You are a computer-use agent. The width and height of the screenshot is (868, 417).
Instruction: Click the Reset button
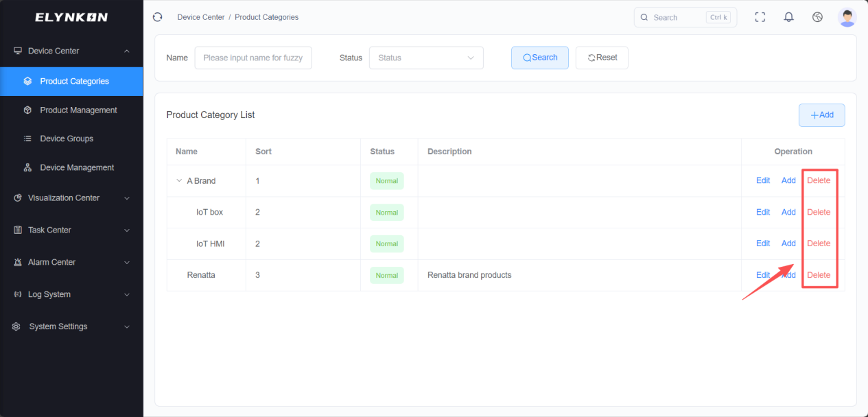click(x=602, y=58)
